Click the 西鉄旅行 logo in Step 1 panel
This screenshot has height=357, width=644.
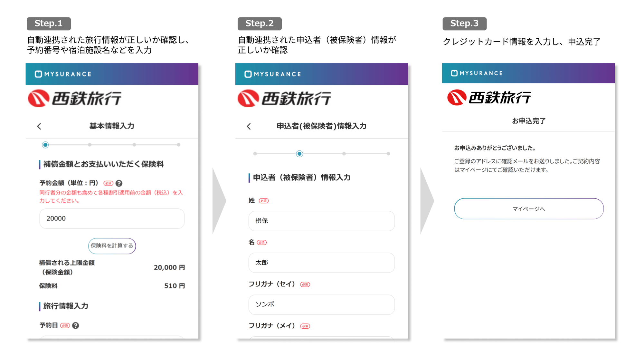click(75, 98)
